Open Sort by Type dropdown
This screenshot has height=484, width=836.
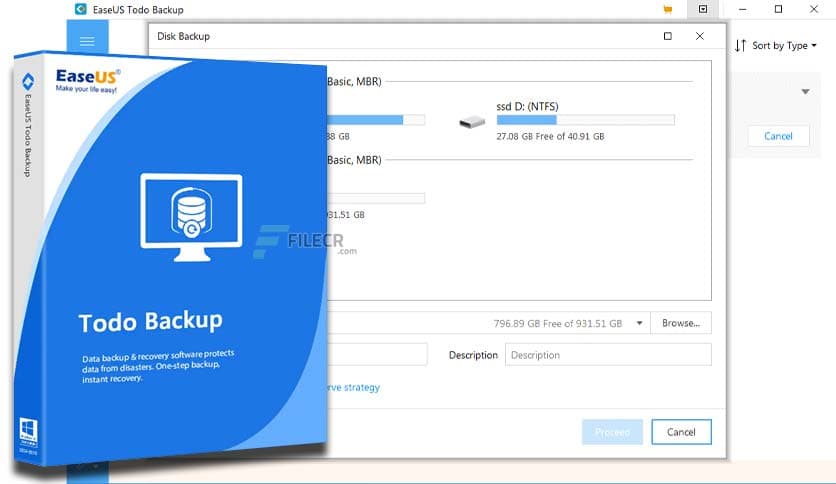[x=776, y=46]
